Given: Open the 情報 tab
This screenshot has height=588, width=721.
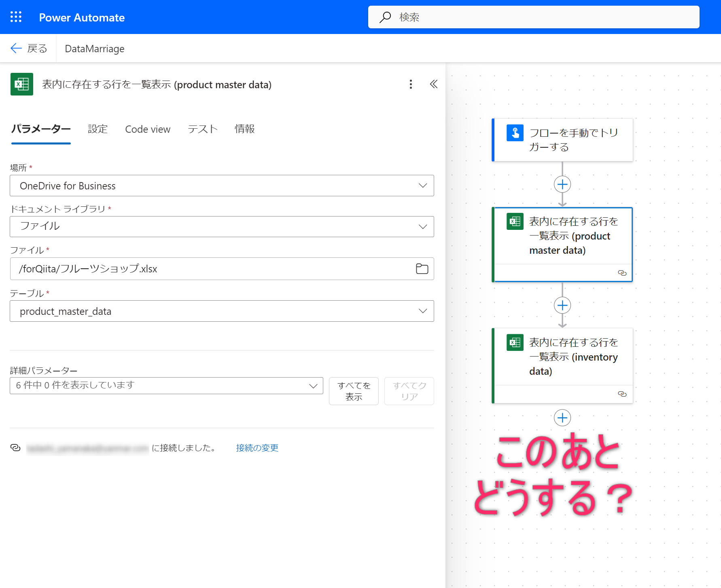Looking at the screenshot, I should coord(245,129).
